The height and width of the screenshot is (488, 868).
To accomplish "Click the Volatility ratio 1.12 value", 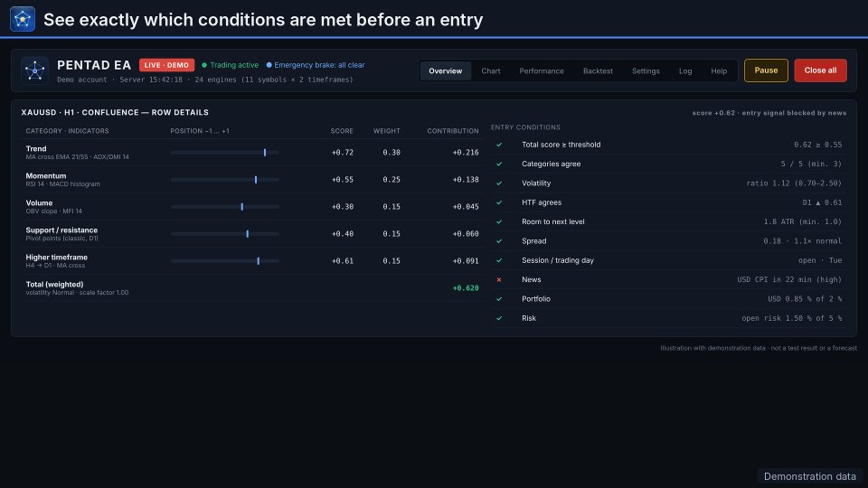I will (794, 183).
